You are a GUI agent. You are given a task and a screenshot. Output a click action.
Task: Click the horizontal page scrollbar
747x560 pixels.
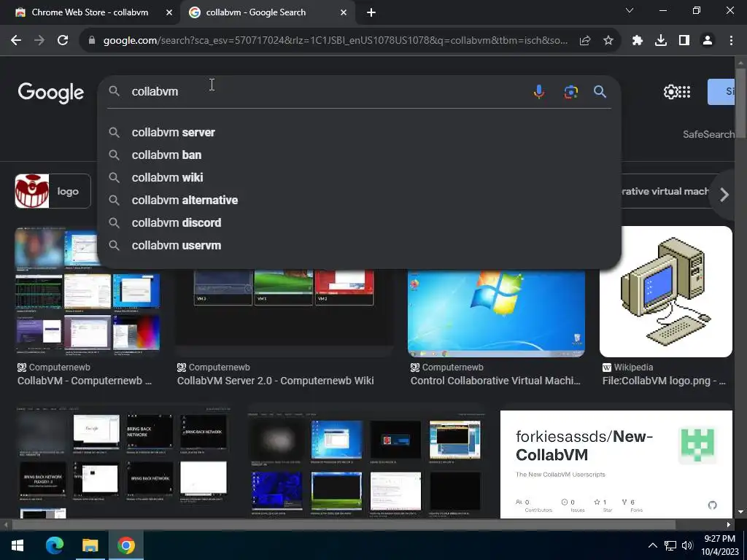pyautogui.click(x=343, y=524)
